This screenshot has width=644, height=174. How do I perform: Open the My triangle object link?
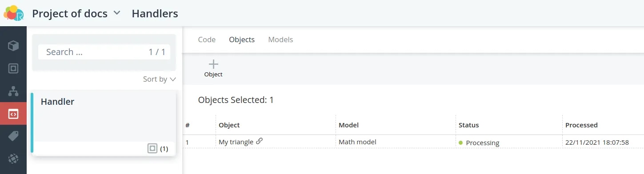tap(236, 142)
